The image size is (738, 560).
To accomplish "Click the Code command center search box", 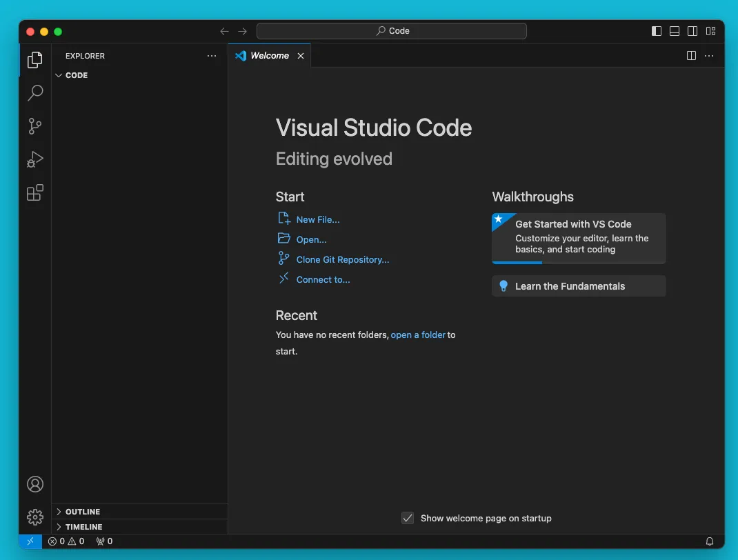I will (392, 31).
